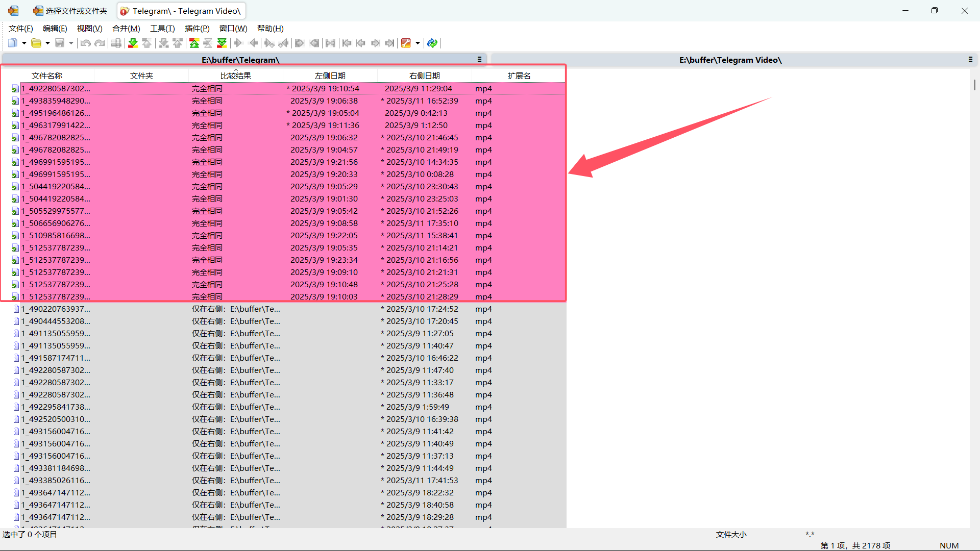
Task: Click the New document toolbar icon
Action: [13, 43]
